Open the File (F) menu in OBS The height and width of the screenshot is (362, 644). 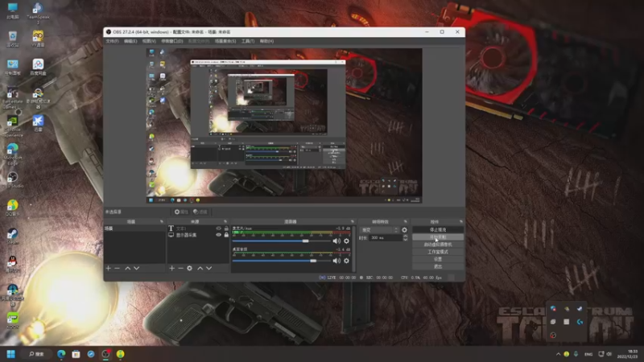click(112, 41)
